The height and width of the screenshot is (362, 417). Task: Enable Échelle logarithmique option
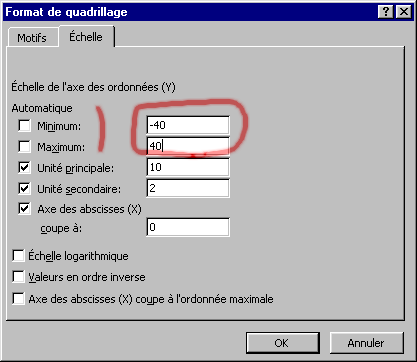pos(18,256)
